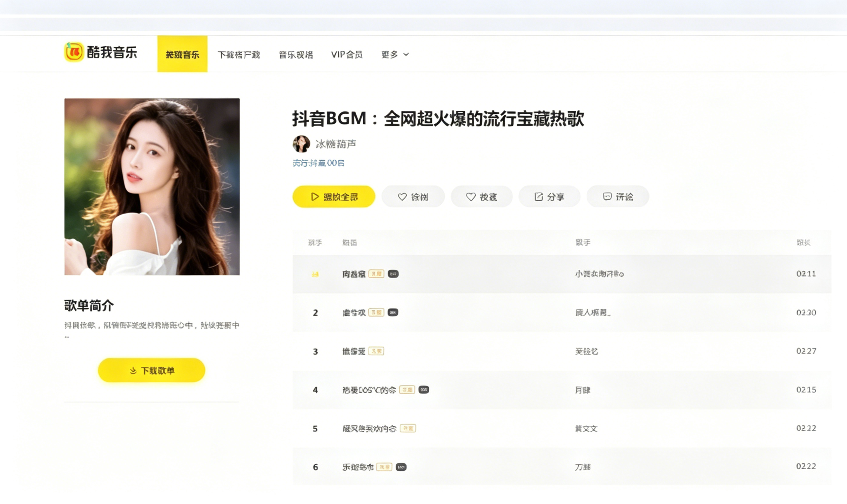
Task: Click the Kuwo Music orange logo icon
Action: [x=74, y=52]
